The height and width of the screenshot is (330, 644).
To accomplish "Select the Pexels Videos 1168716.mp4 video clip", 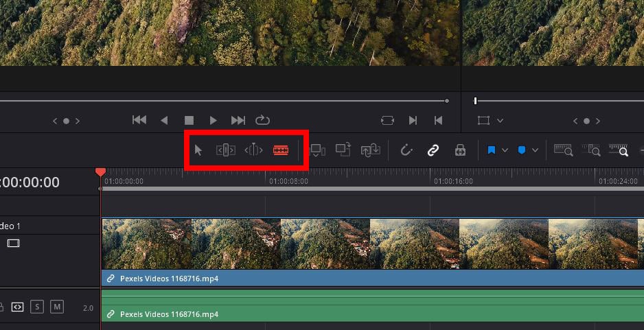I will pos(373,252).
